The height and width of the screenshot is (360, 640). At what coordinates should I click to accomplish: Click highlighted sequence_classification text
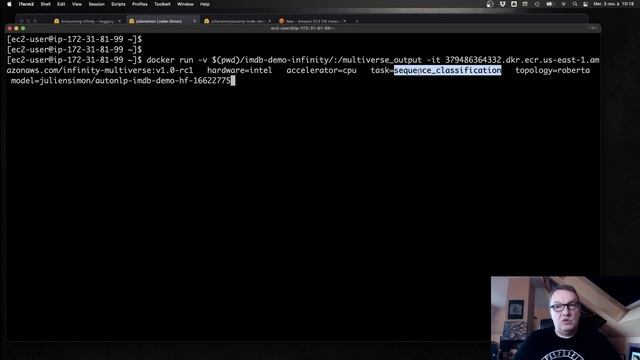pyautogui.click(x=447, y=70)
